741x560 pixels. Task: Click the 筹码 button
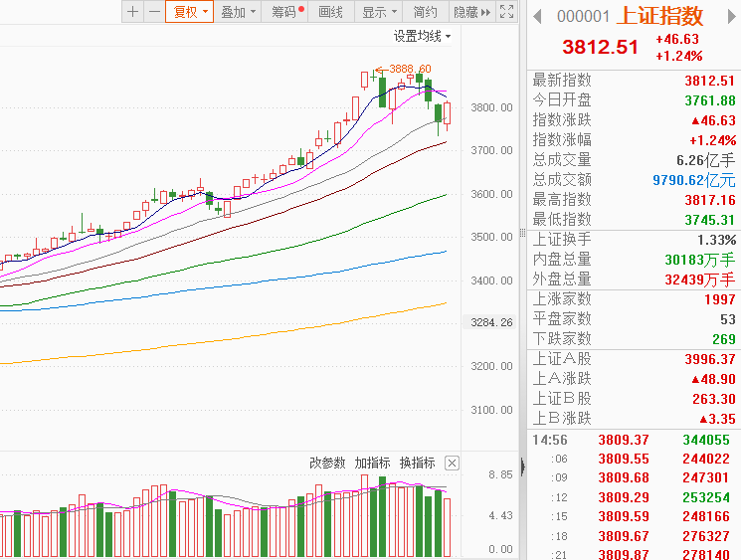[x=285, y=12]
